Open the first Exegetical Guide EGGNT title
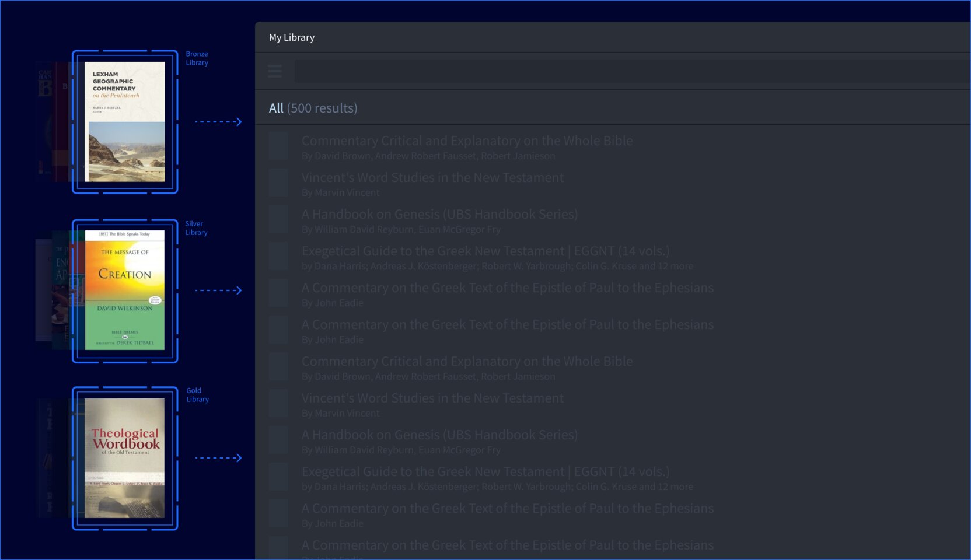 point(485,251)
